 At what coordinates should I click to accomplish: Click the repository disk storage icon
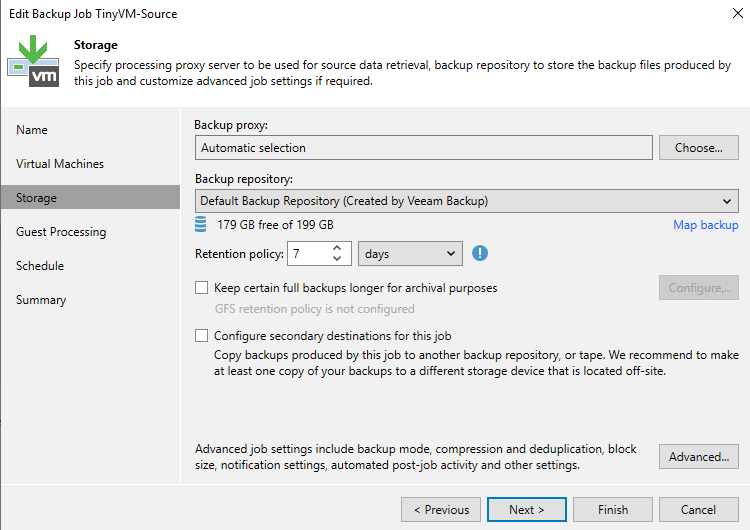click(x=203, y=224)
